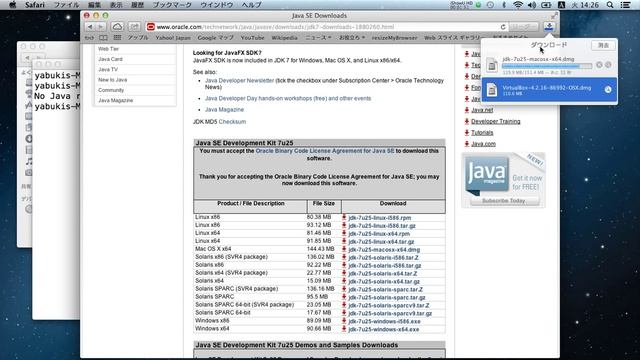Expand the ニュース bookmarks folder

318,38
